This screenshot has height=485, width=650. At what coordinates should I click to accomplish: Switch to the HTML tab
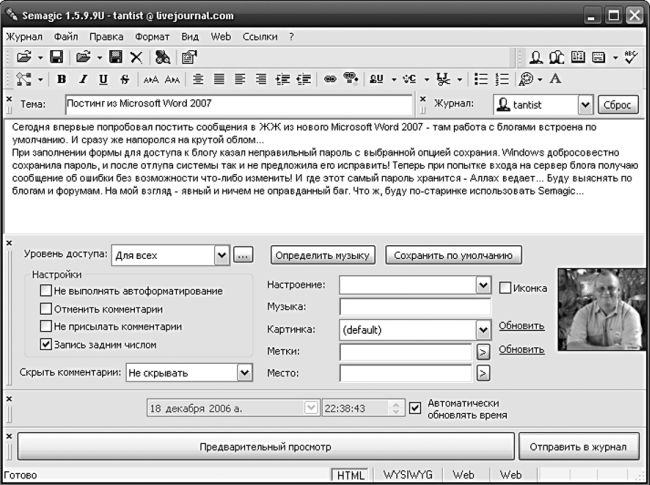[350, 475]
